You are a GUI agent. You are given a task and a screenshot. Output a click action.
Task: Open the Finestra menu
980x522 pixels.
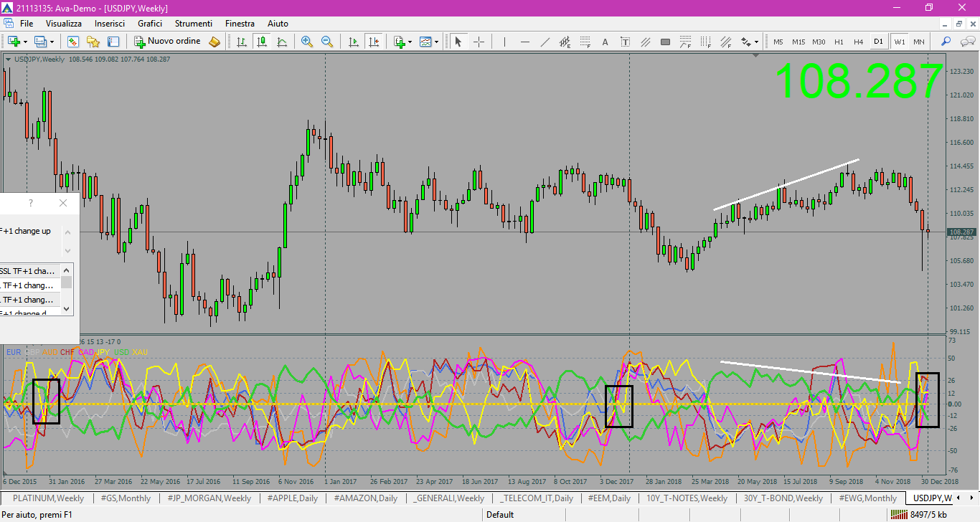[240, 24]
